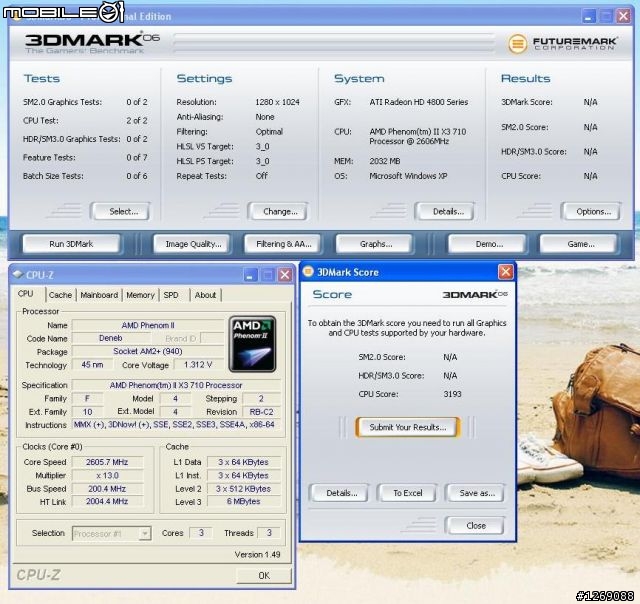640x604 pixels.
Task: Close the 3DMark Score dialog with X
Action: [506, 271]
